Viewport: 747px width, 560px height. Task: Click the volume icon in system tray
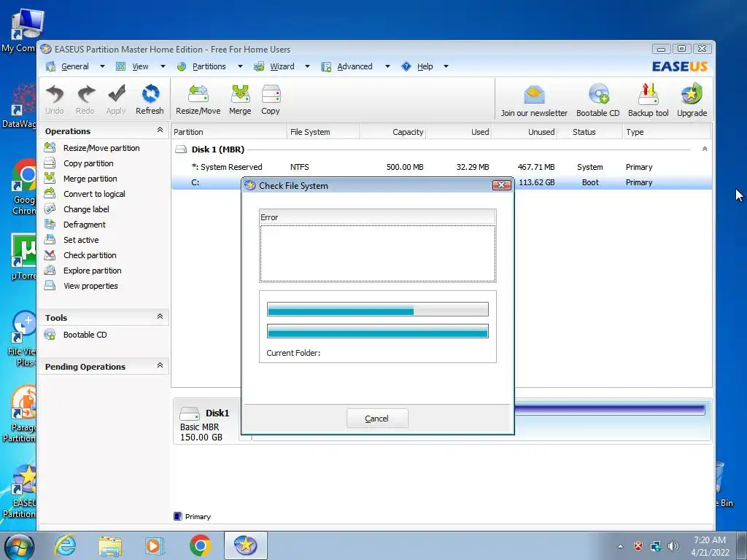[673, 546]
